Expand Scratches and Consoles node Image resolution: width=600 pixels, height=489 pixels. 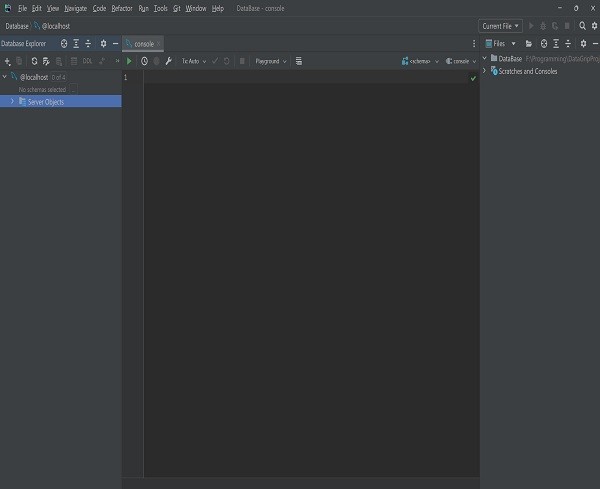coord(484,71)
